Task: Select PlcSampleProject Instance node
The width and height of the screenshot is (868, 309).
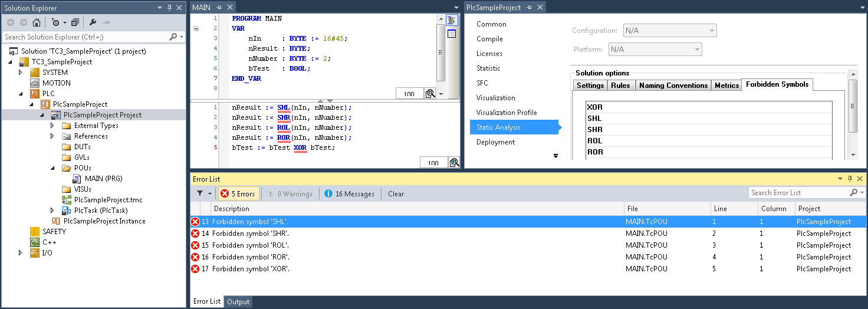Action: [x=104, y=221]
